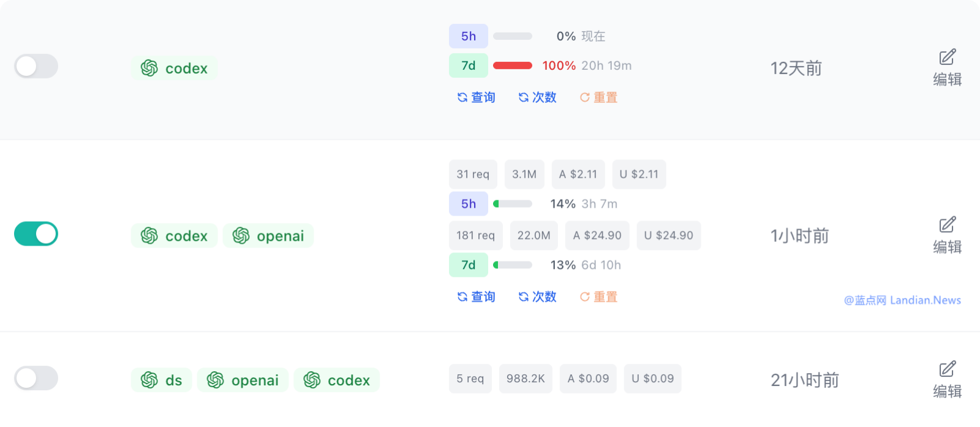980x427 pixels.
Task: Click the 3.1M token chip
Action: (x=524, y=174)
